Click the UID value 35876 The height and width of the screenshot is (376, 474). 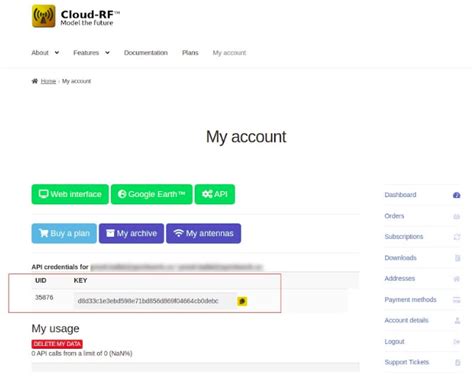44,297
